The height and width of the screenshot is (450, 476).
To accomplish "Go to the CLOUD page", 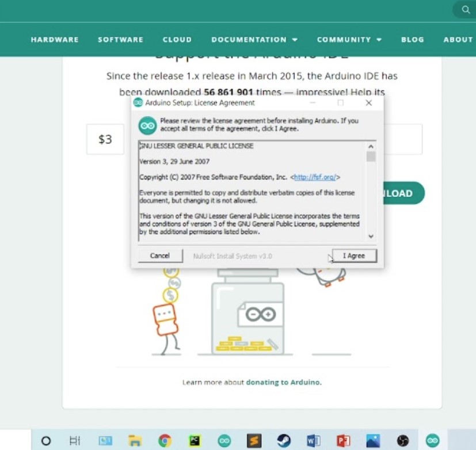I will point(177,40).
